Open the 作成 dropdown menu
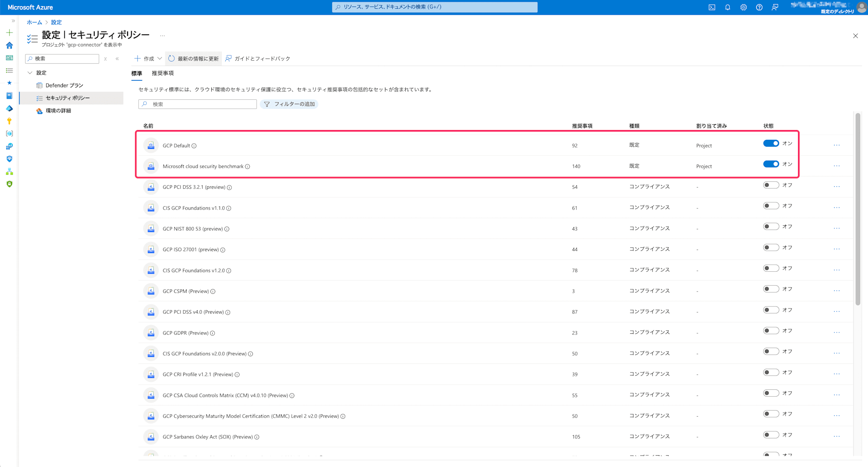The width and height of the screenshot is (868, 467). [148, 59]
